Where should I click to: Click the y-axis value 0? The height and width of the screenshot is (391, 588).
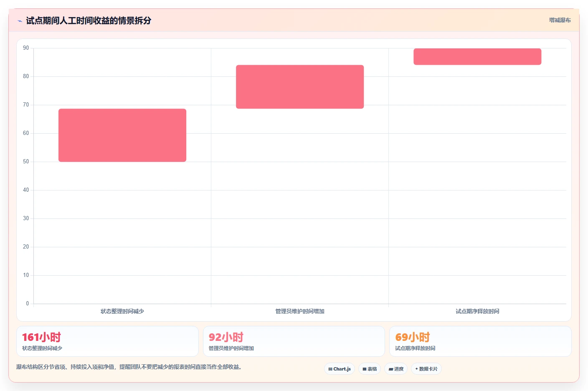point(28,304)
